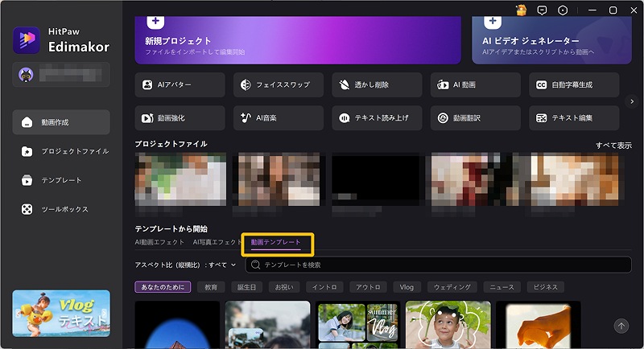This screenshot has height=349, width=644.
Task: Click the テキスト読み上げ speech icon
Action: pyautogui.click(x=345, y=118)
